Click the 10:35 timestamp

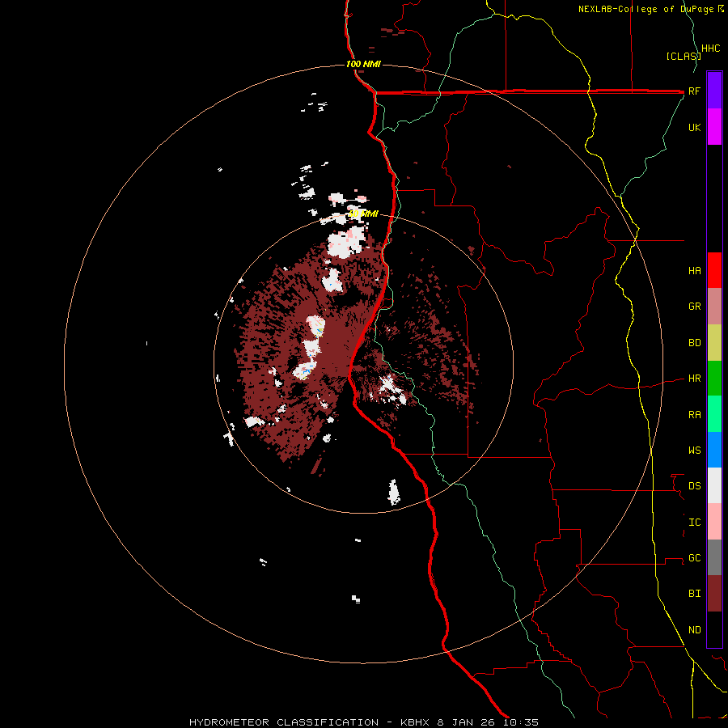(521, 722)
